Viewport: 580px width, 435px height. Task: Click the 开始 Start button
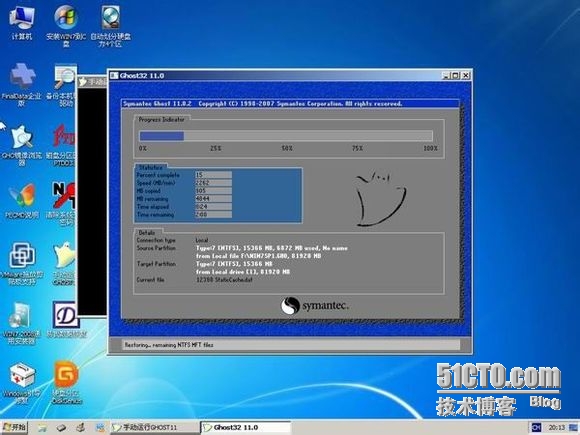(x=15, y=427)
